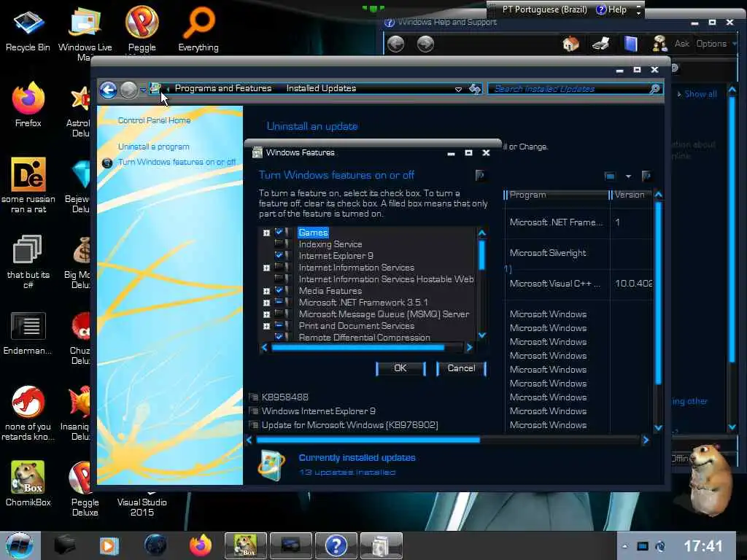Open the Control Panel Home link
This screenshot has width=747, height=560.
(154, 120)
